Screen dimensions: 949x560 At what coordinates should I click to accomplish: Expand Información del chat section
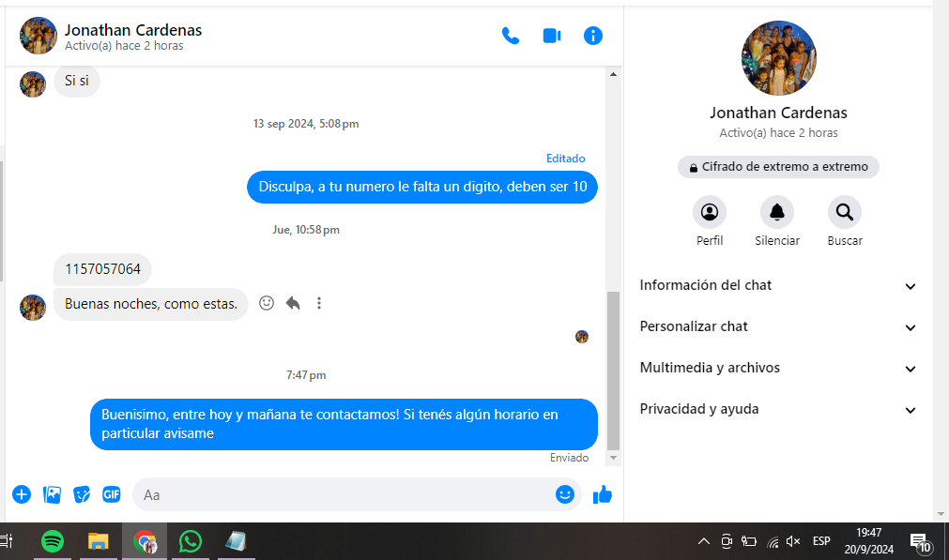click(x=778, y=285)
